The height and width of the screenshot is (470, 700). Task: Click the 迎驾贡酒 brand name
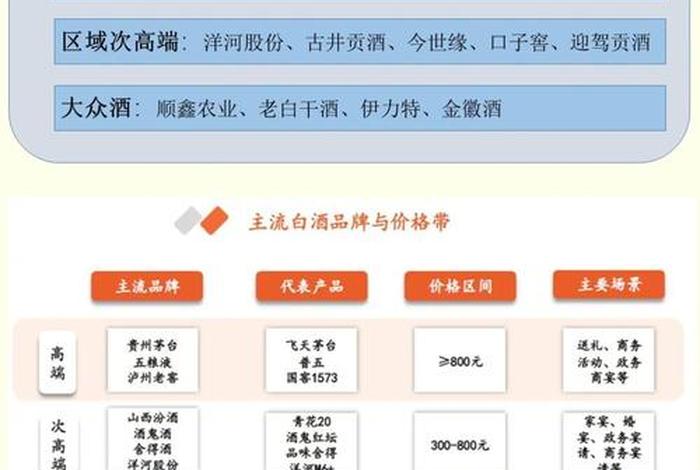coord(610,42)
